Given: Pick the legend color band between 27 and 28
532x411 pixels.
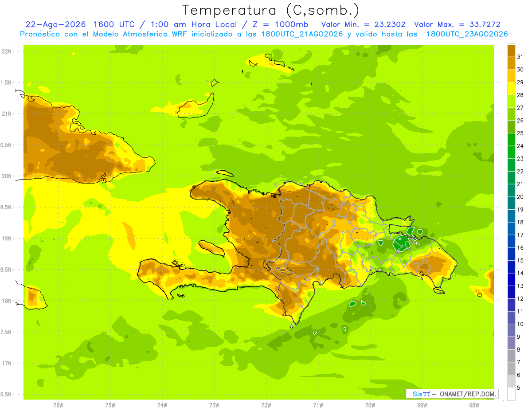Looking at the screenshot, I should (x=511, y=102).
